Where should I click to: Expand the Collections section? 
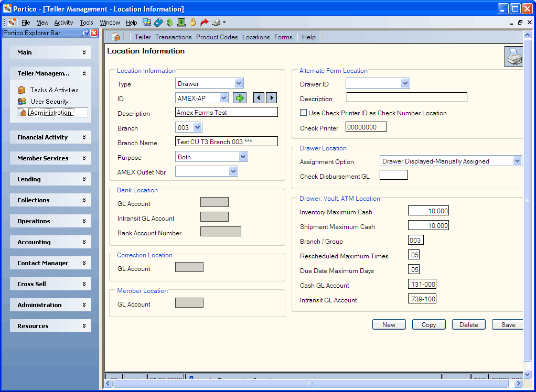[50, 200]
